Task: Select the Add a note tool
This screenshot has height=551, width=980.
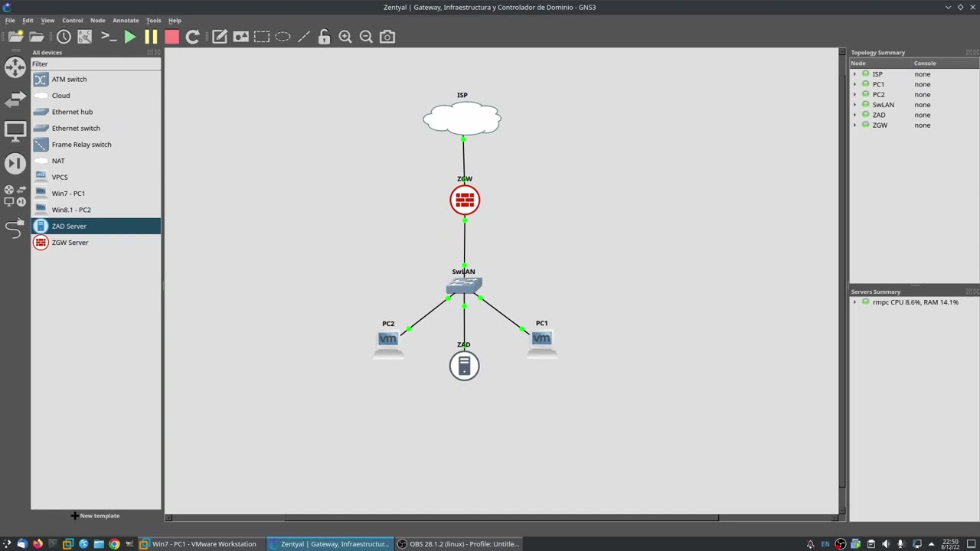Action: click(220, 37)
